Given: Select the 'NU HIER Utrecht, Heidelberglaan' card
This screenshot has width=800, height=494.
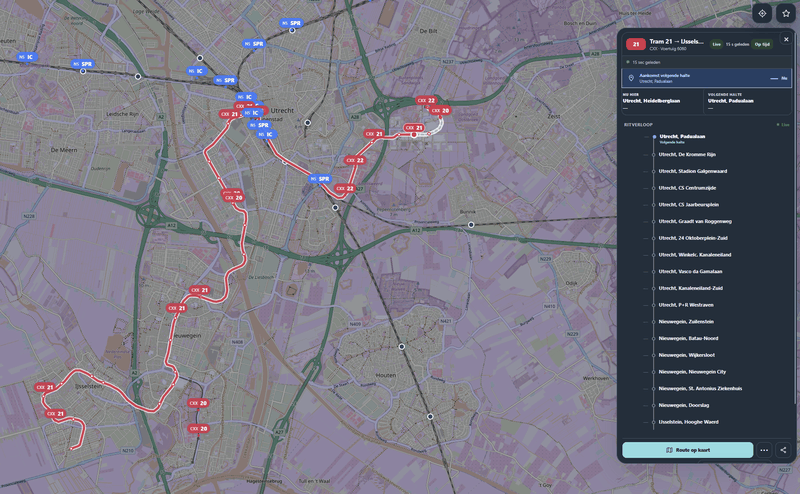Looking at the screenshot, I should [x=662, y=102].
